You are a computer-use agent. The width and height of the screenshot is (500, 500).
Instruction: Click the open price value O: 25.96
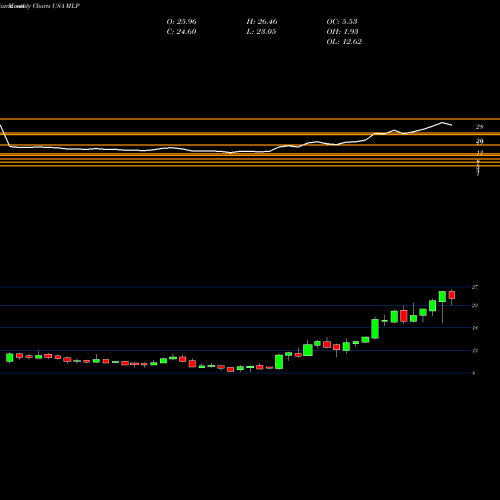point(181,22)
